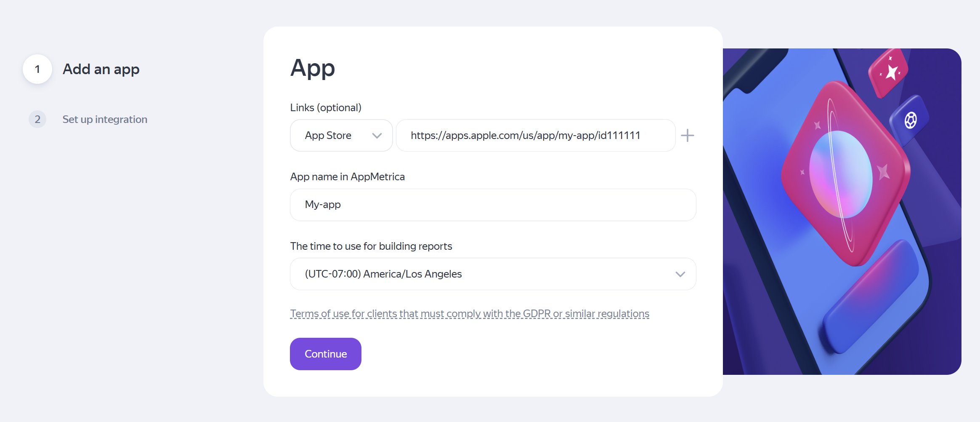Add another link with the plus icon
Viewport: 980px width, 422px height.
688,135
